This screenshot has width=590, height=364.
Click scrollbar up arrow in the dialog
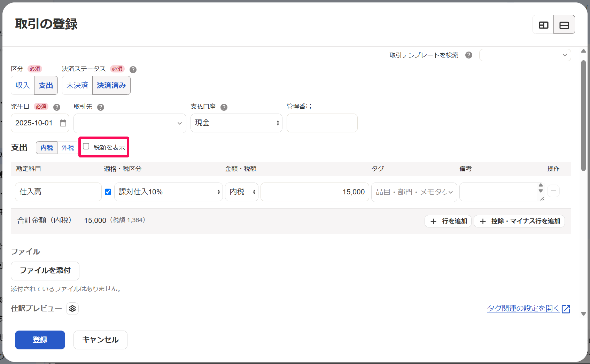click(x=583, y=51)
